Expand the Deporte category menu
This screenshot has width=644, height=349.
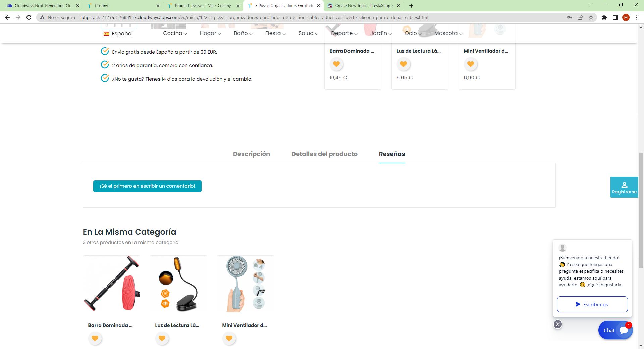(344, 33)
